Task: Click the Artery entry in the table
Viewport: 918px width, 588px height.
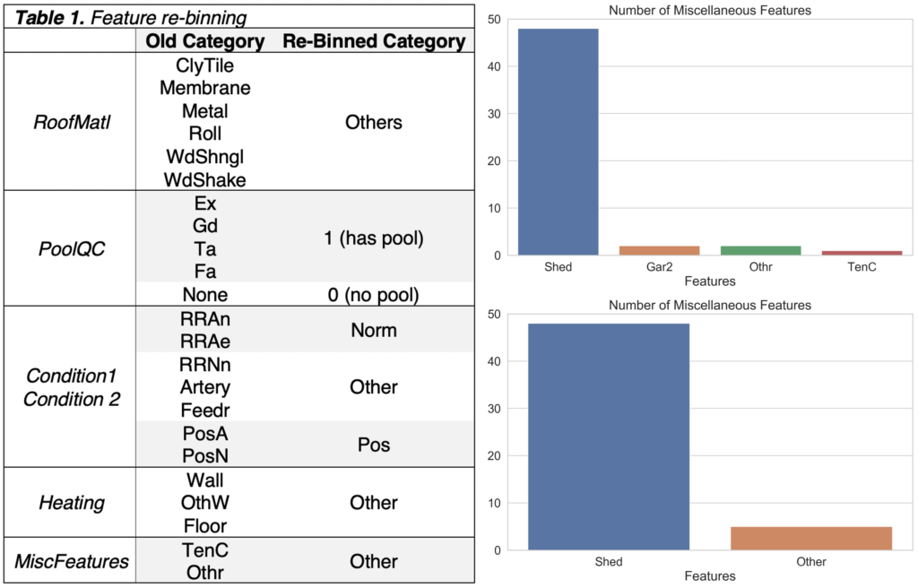Action: pos(205,387)
